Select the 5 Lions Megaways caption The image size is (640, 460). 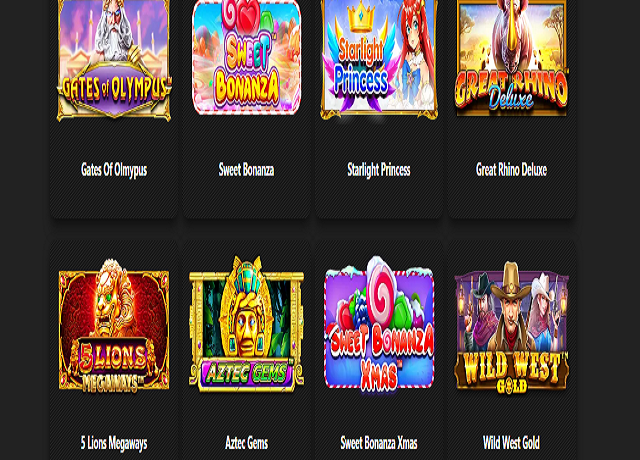point(114,443)
